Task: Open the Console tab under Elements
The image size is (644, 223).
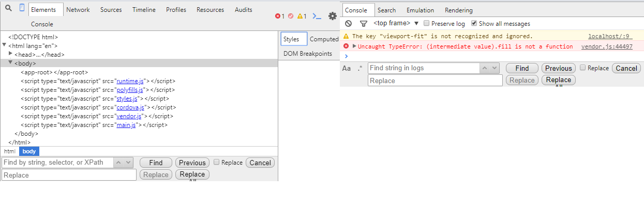Action: pos(42,24)
